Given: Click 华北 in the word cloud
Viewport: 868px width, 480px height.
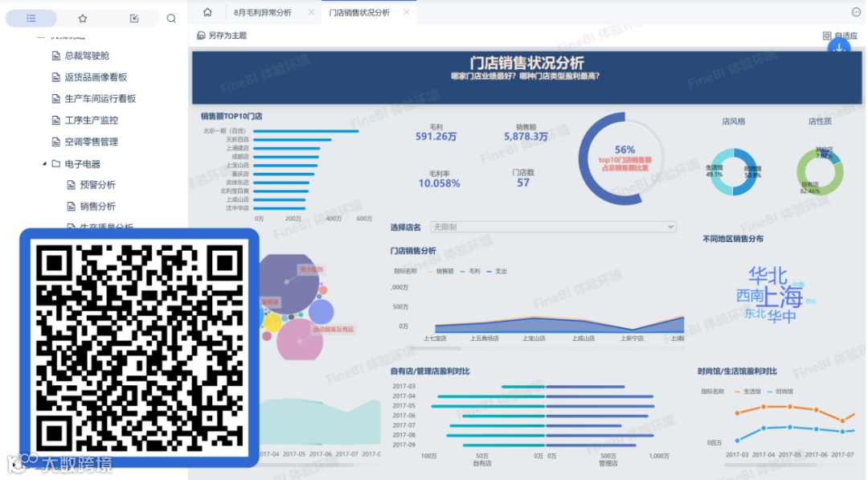Looking at the screenshot, I should pos(768,275).
